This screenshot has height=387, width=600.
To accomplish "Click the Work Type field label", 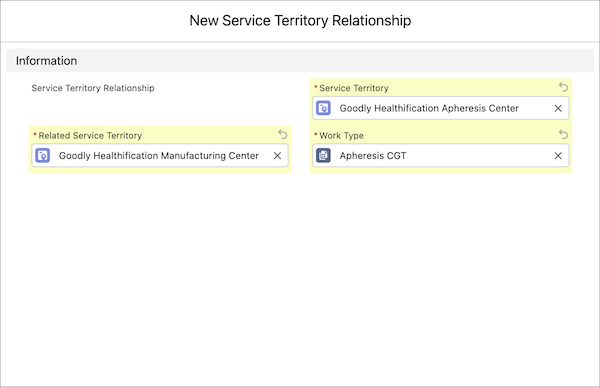I will pos(341,136).
